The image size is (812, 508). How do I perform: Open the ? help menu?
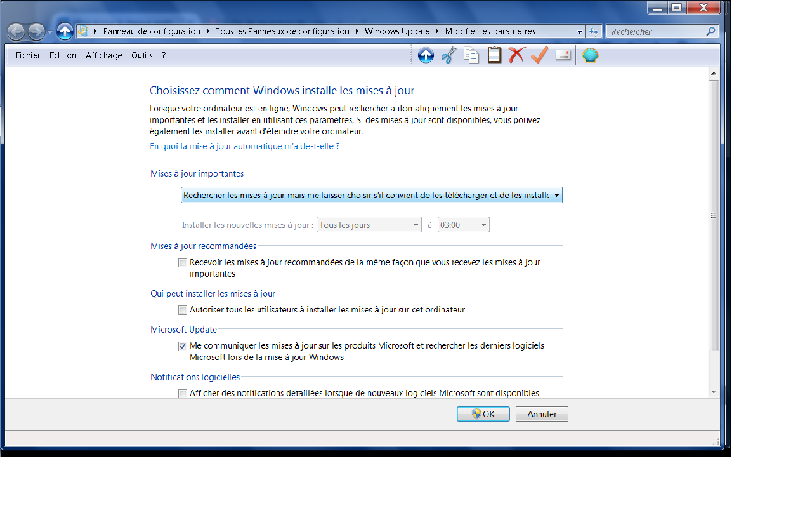click(164, 55)
